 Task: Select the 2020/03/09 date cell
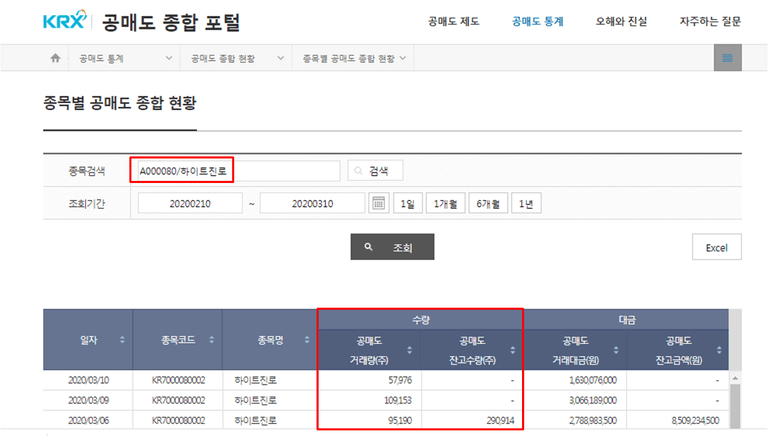click(x=88, y=400)
